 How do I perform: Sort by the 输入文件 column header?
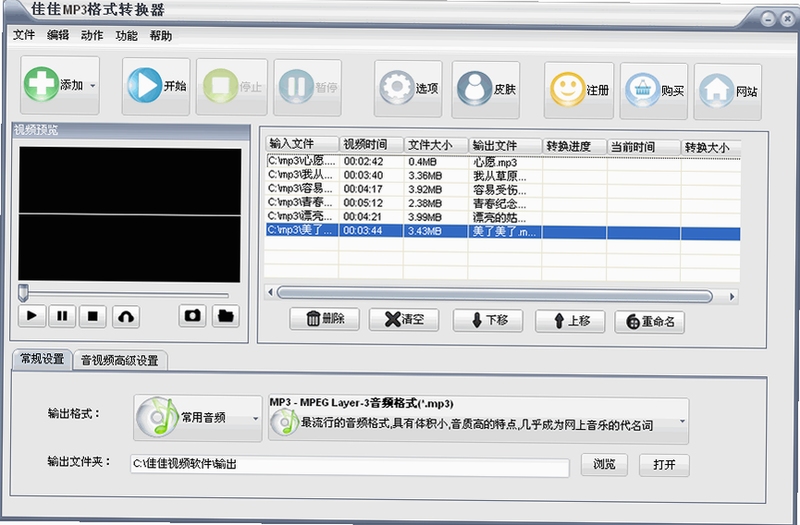302,143
